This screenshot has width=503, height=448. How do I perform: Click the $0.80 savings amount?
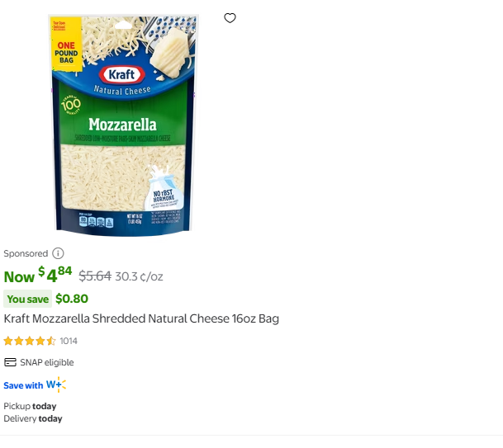[x=72, y=299]
